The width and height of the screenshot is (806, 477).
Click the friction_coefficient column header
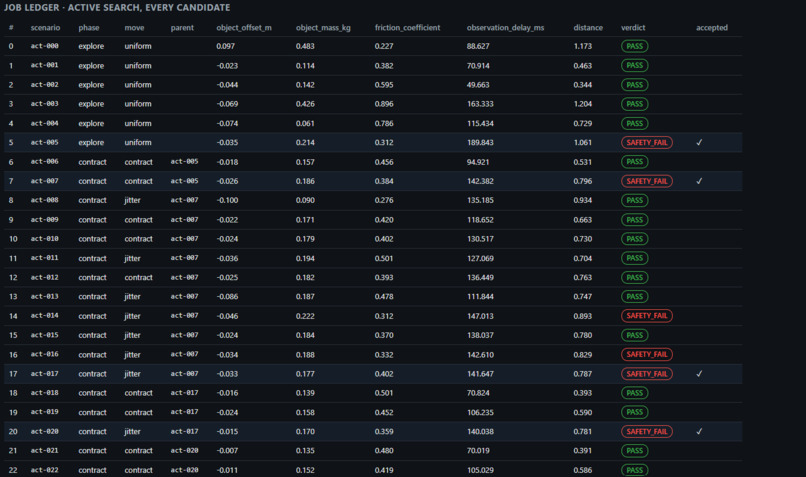[x=408, y=28]
